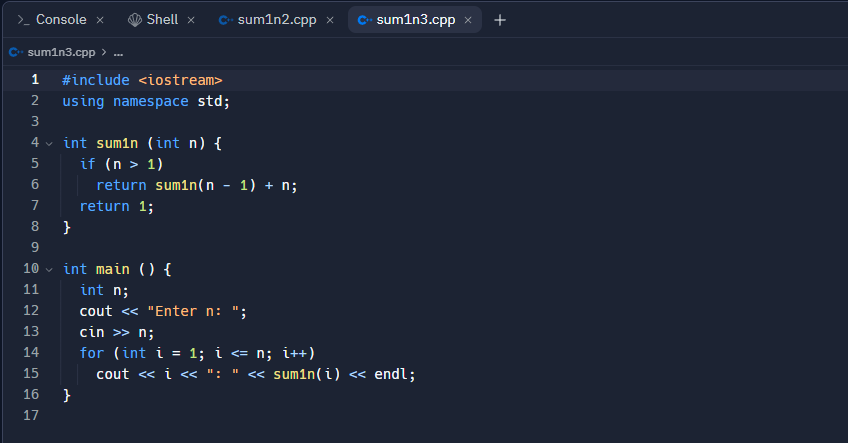
Task: Click 'if (n > 1)' condition
Action: coord(121,164)
